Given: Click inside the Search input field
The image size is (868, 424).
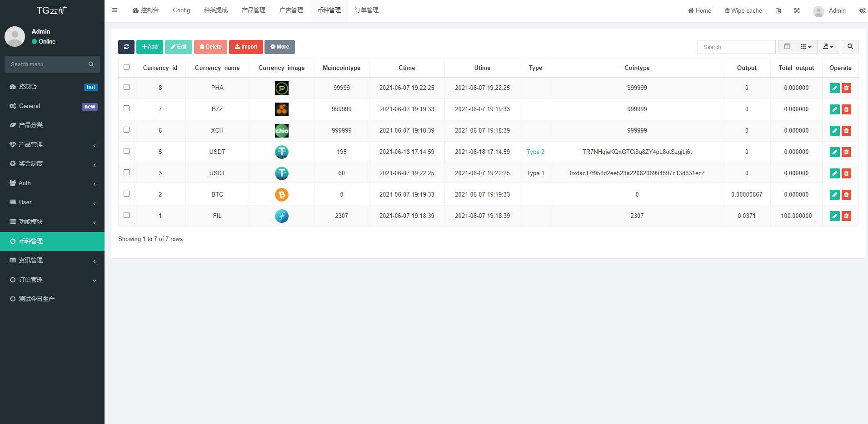Looking at the screenshot, I should (x=736, y=47).
